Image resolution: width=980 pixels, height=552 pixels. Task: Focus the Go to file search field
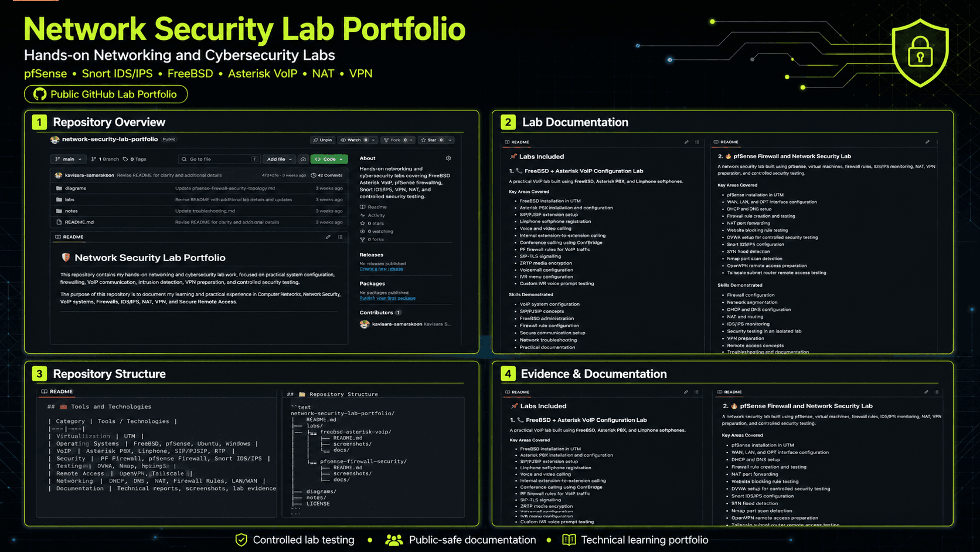219,159
